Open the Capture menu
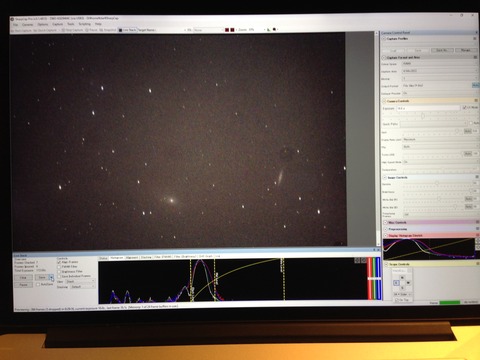This screenshot has height=360, width=480. click(x=57, y=24)
